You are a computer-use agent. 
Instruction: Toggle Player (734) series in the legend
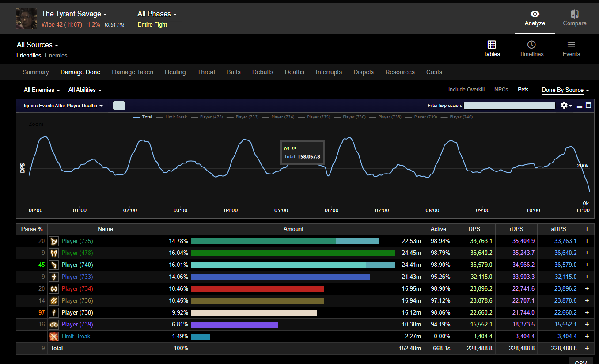(x=278, y=117)
